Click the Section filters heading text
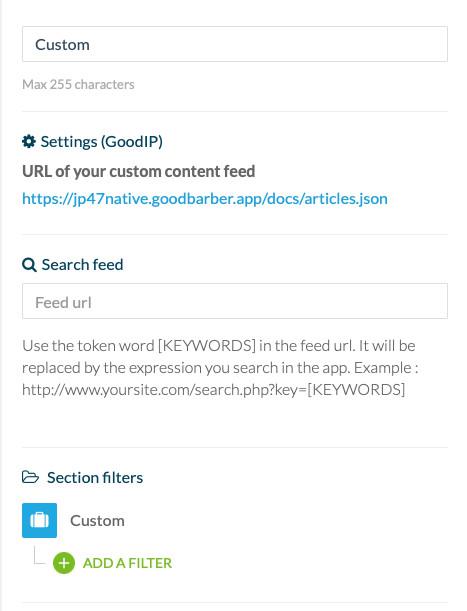The image size is (467, 611). click(95, 477)
